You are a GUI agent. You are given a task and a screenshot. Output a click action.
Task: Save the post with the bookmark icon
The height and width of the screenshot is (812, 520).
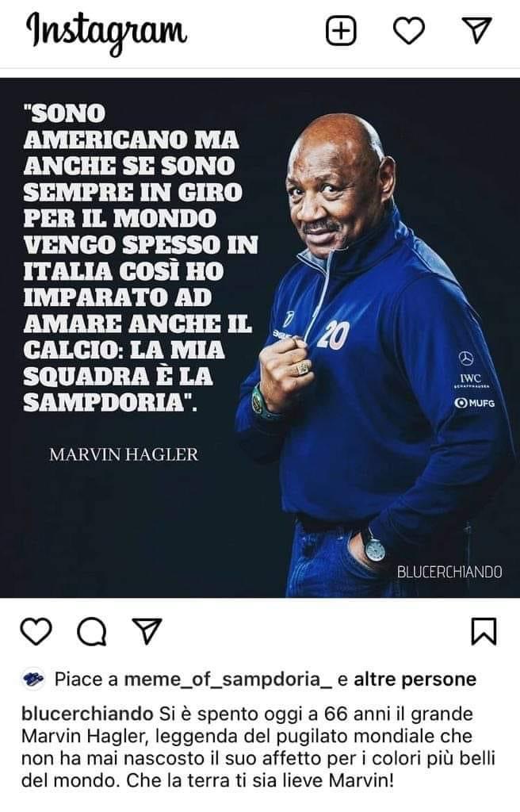point(484,631)
